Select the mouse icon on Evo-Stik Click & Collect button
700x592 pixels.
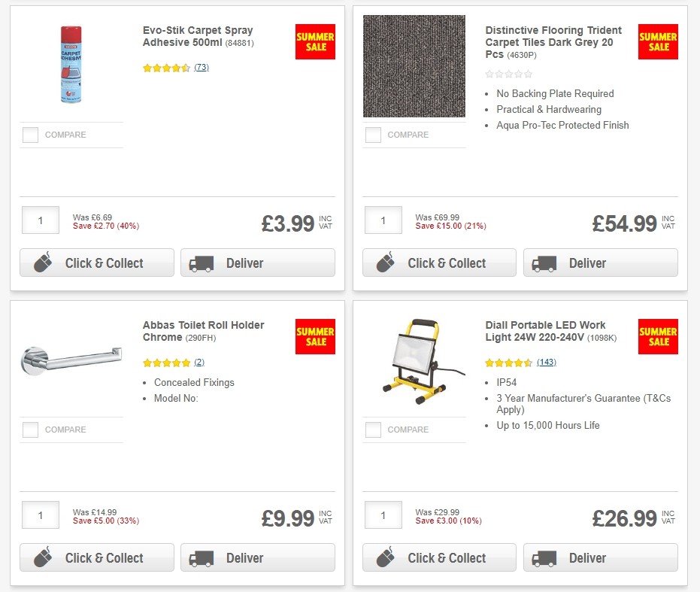(x=41, y=263)
